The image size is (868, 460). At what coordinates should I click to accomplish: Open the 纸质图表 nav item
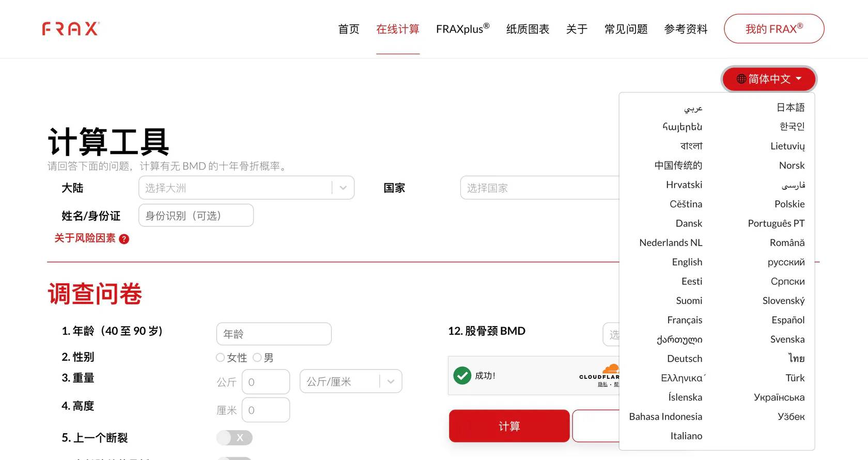(528, 29)
